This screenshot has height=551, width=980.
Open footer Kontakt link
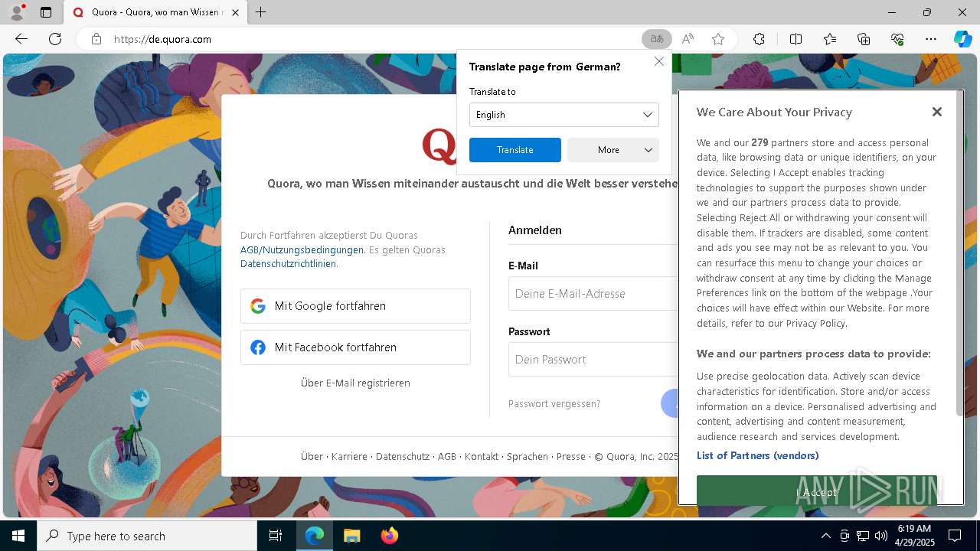[482, 456]
